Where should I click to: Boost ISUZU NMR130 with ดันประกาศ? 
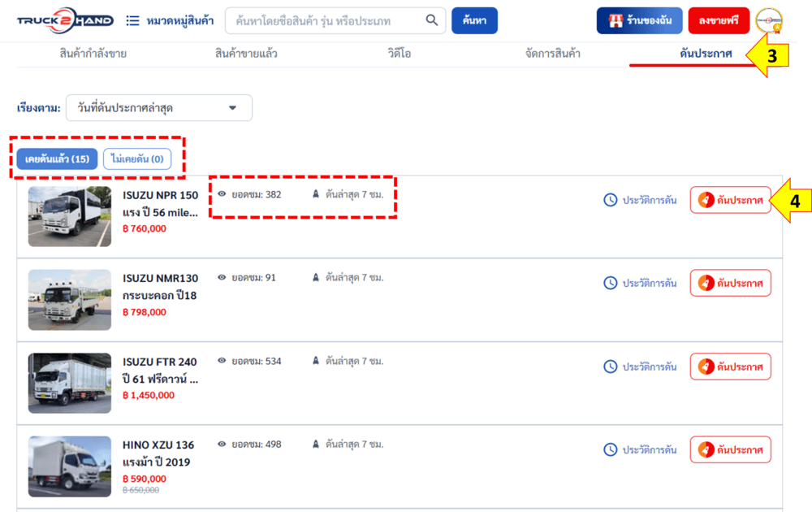[731, 283]
